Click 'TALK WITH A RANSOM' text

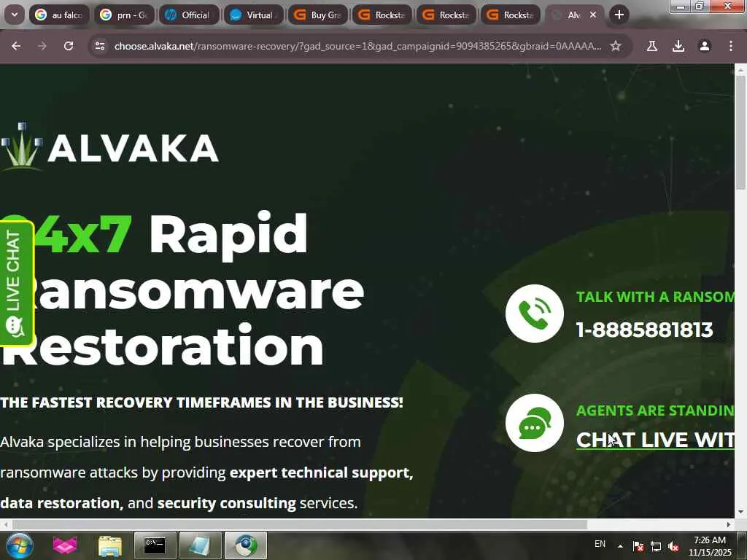pos(655,297)
